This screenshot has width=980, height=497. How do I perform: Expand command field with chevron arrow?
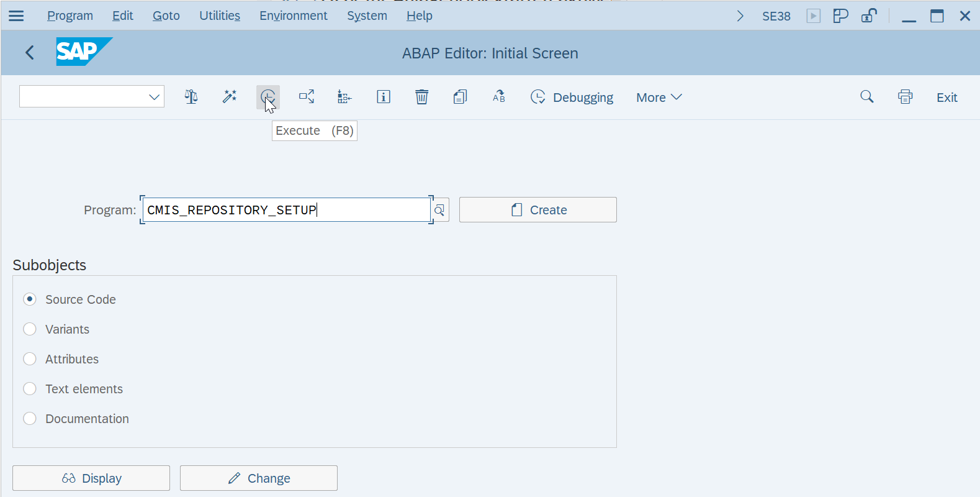click(740, 16)
